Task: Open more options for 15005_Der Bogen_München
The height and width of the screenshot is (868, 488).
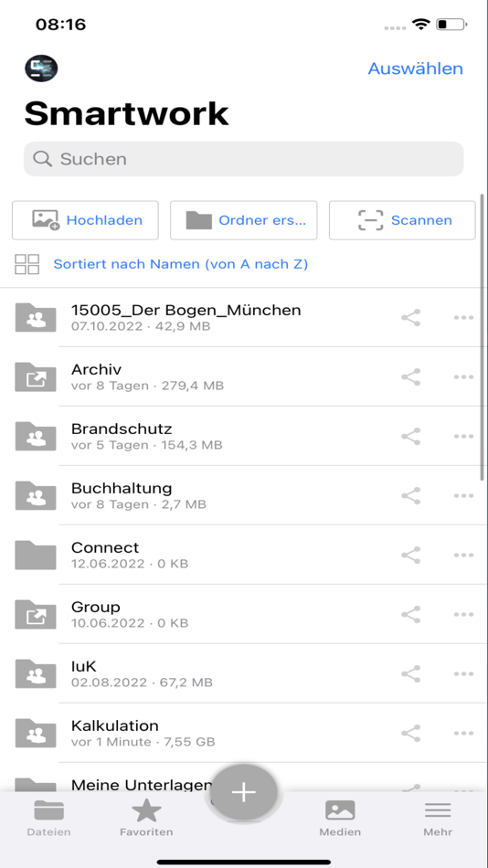Action: [x=463, y=318]
